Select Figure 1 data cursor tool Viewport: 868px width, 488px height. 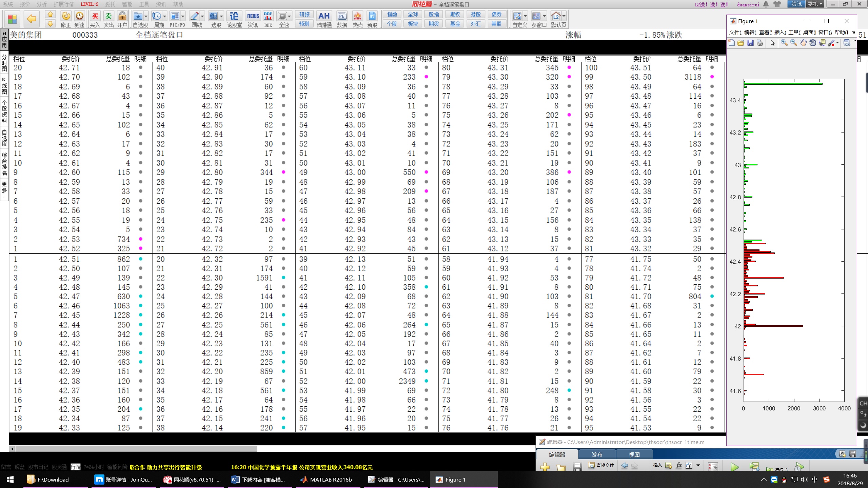pos(822,43)
